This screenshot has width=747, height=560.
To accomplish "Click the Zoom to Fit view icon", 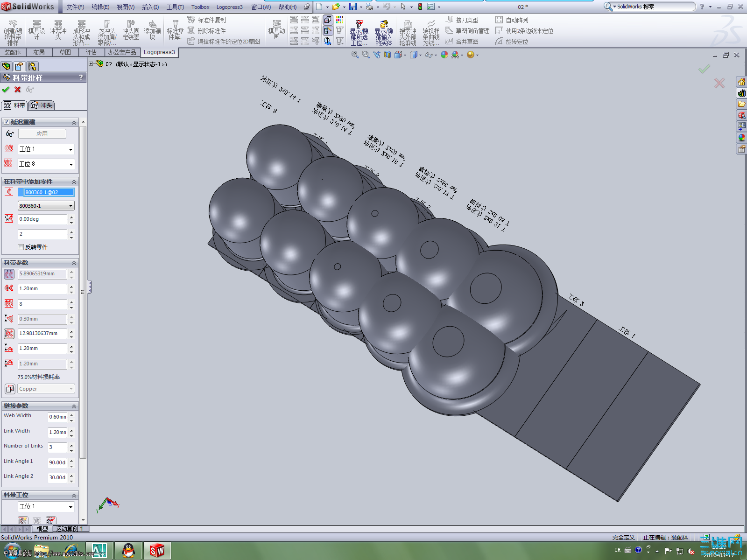I will 355,55.
